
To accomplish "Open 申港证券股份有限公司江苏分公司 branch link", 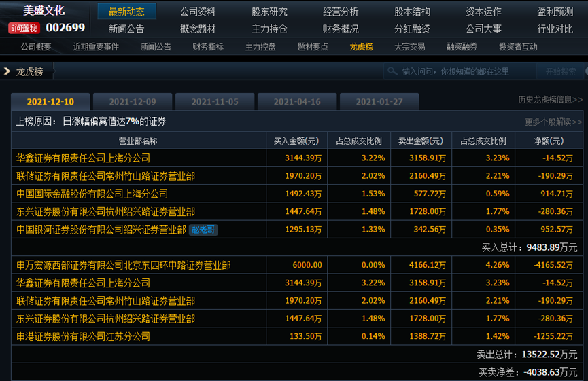I will point(83,336).
